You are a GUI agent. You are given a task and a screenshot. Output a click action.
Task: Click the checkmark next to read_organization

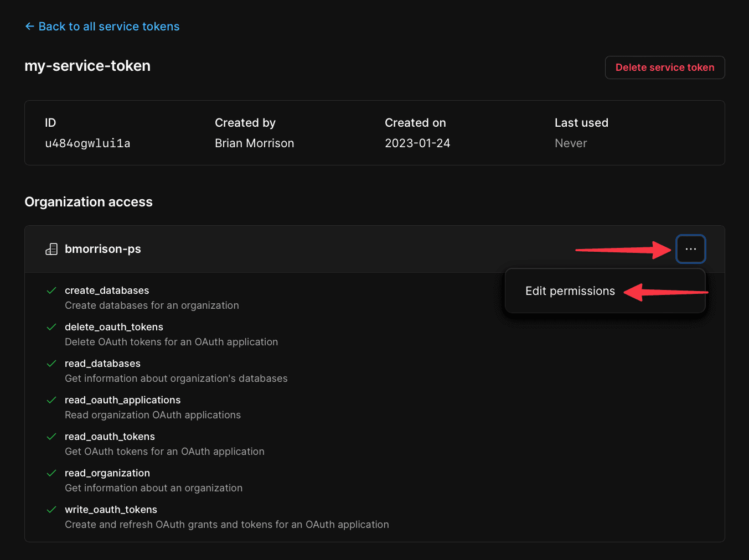(51, 473)
